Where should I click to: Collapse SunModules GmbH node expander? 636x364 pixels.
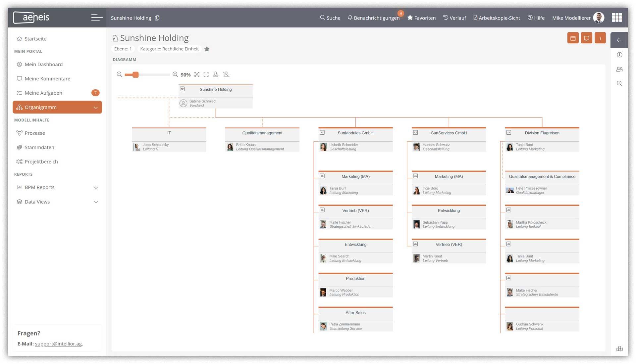[x=322, y=132]
